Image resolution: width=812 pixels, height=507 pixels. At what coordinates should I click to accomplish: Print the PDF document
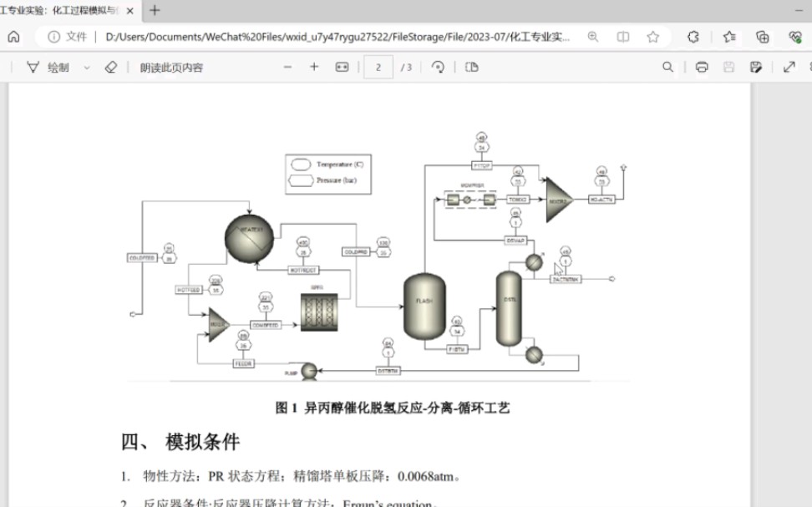702,68
